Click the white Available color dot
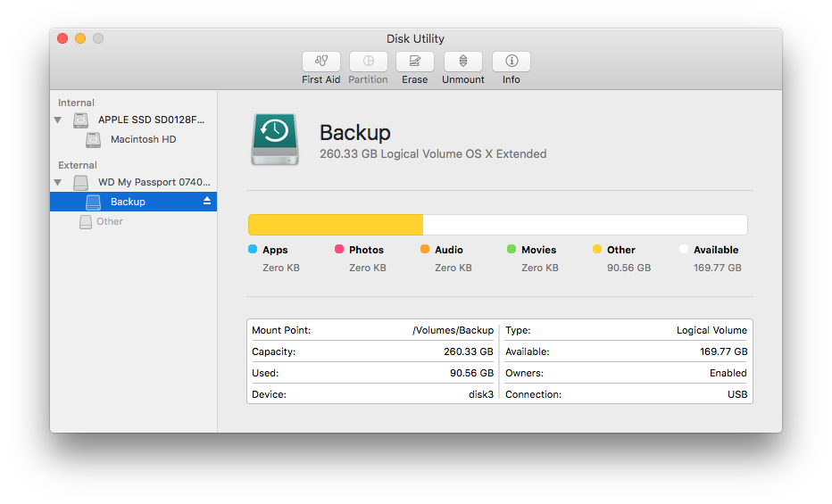The width and height of the screenshot is (832, 504). 684,249
